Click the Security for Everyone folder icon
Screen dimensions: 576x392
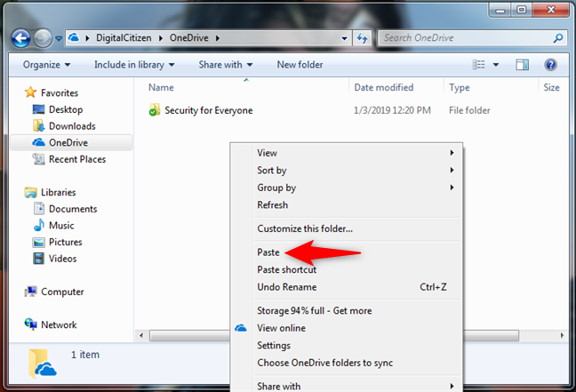coord(155,110)
